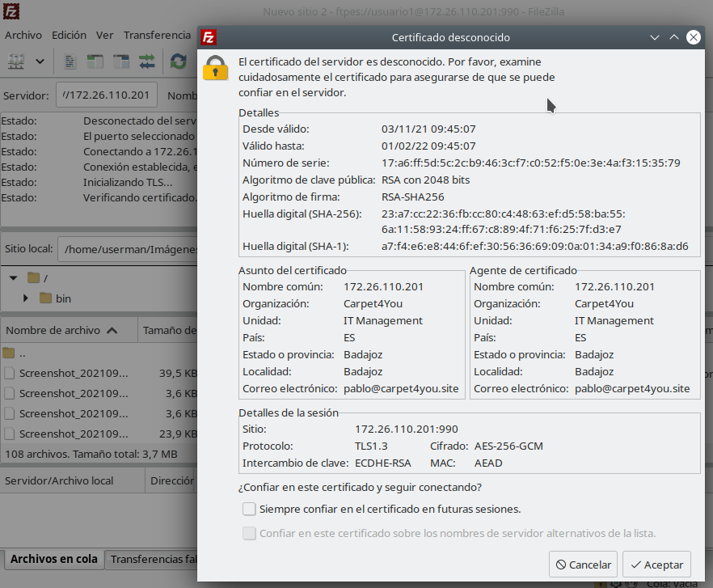
Task: Click Aceptar to trust the certificate
Action: coord(656,565)
